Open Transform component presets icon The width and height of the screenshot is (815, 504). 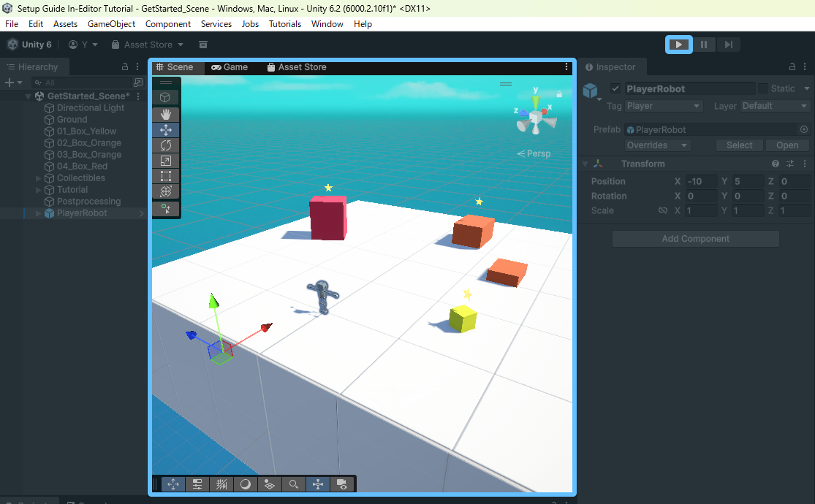pos(790,164)
